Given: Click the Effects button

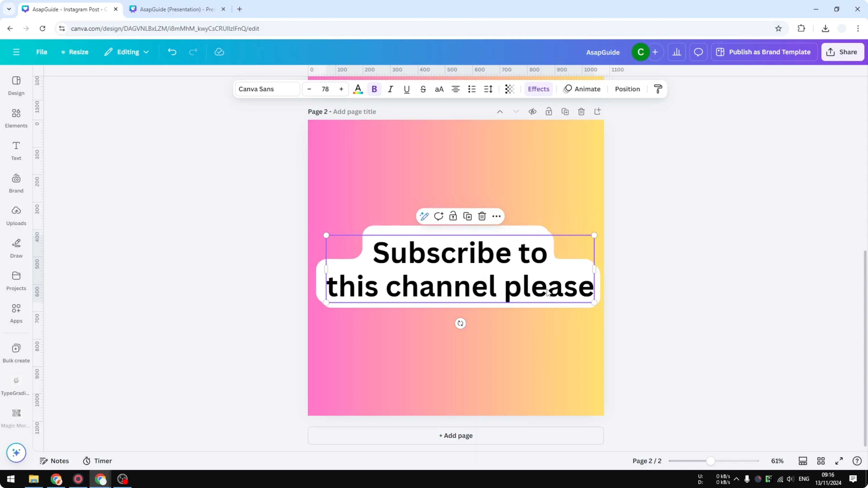Looking at the screenshot, I should tap(538, 89).
